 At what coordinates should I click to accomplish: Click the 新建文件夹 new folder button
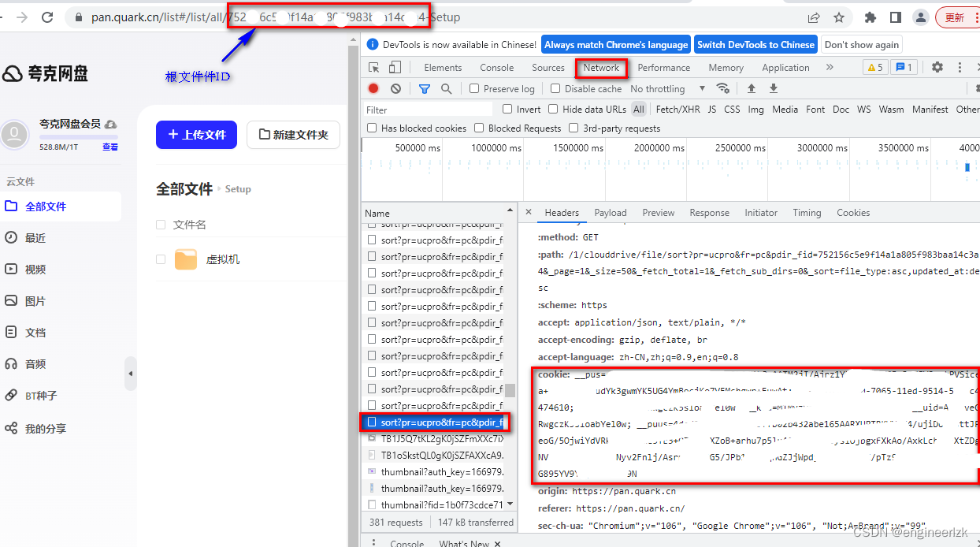click(x=293, y=135)
